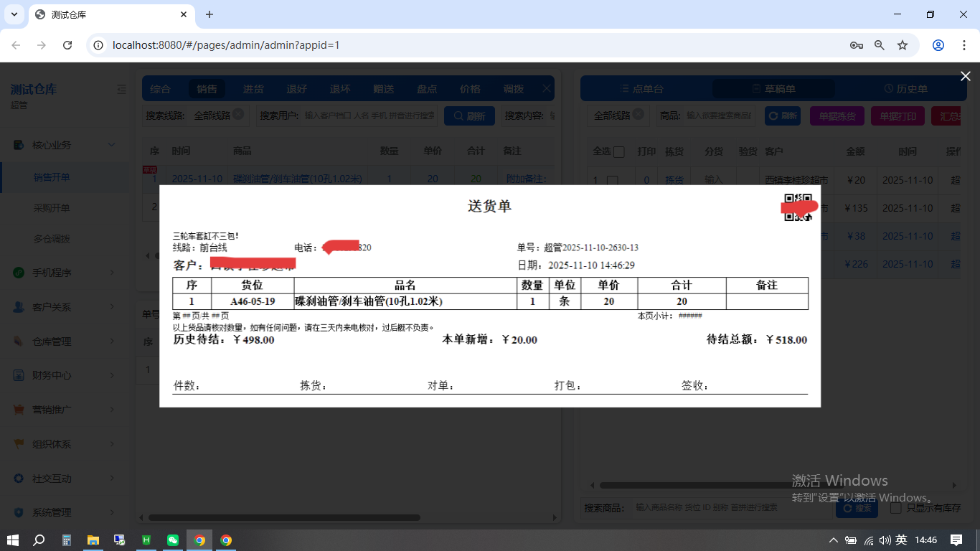Image resolution: width=980 pixels, height=551 pixels.
Task: Clear the 全部线路 filter beside 搜索线路
Action: point(238,115)
